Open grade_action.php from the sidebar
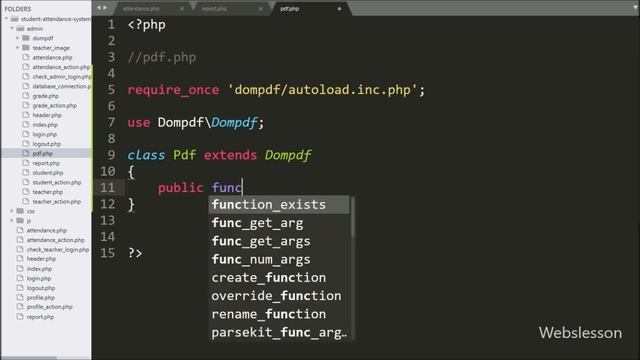 (x=55, y=105)
